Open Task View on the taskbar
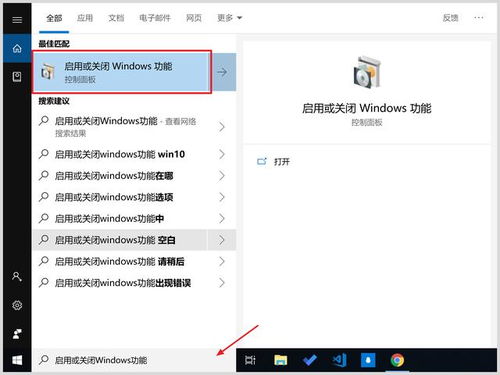The image size is (500, 375). coord(250,360)
